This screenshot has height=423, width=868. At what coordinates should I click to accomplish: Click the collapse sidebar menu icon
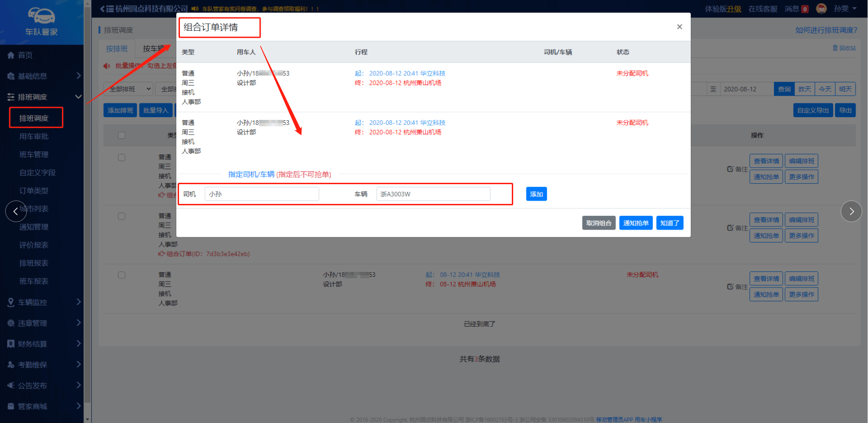[x=107, y=9]
